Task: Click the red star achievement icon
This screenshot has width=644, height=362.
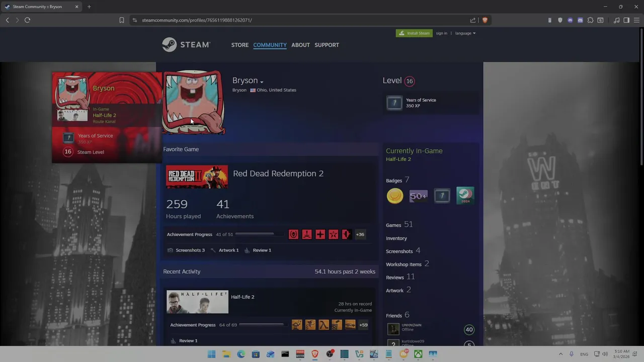Action: point(333,234)
